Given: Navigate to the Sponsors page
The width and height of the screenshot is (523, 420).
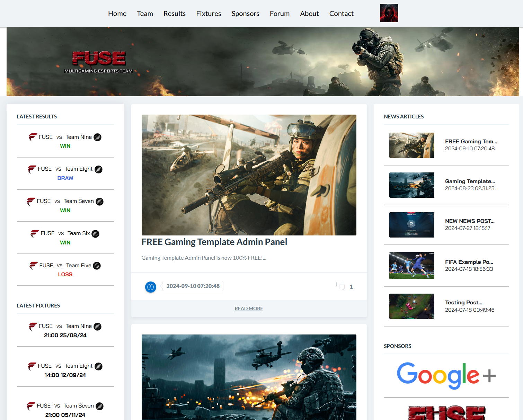Looking at the screenshot, I should pyautogui.click(x=245, y=14).
